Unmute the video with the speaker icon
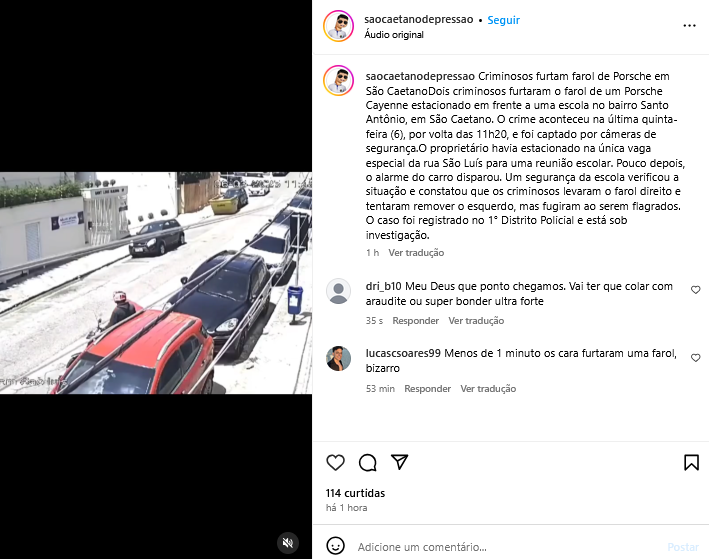 point(288,542)
